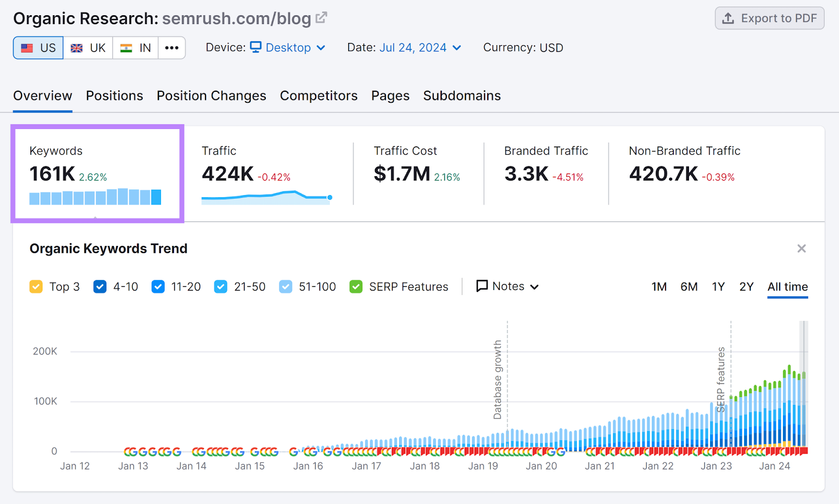Click the export upload icon
Viewport: 839px width, 504px height.
(728, 18)
